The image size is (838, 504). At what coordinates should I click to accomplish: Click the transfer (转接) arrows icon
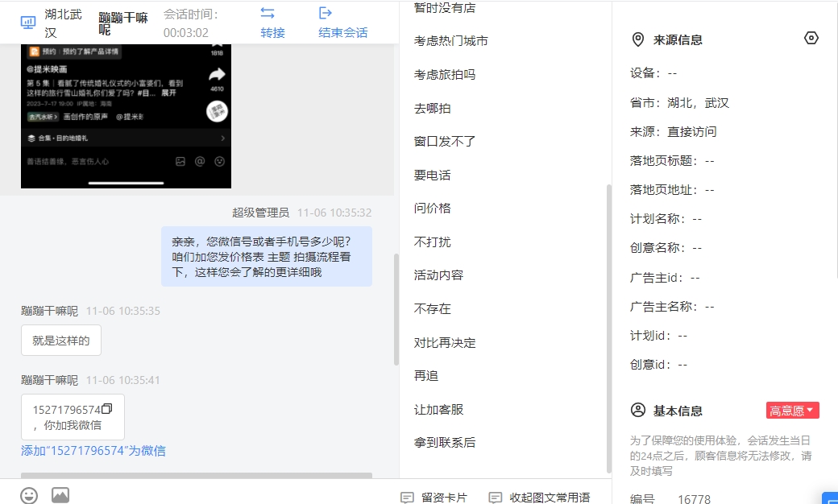[x=268, y=14]
